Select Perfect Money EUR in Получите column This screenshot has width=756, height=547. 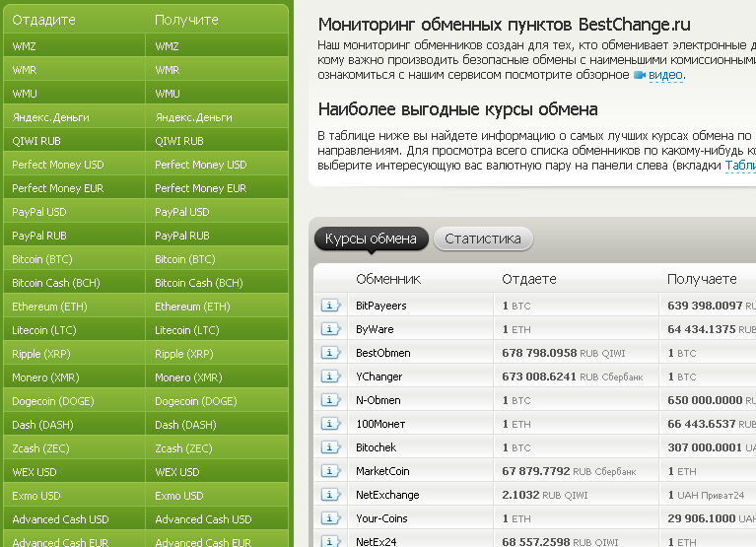point(217,187)
